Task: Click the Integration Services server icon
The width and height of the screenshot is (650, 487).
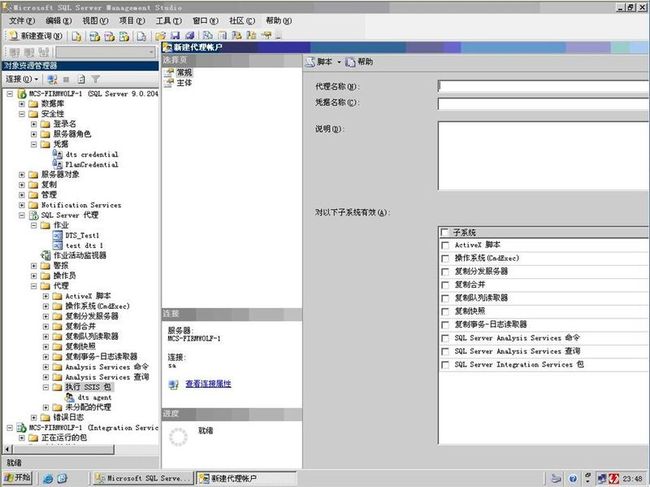Action: 22,427
